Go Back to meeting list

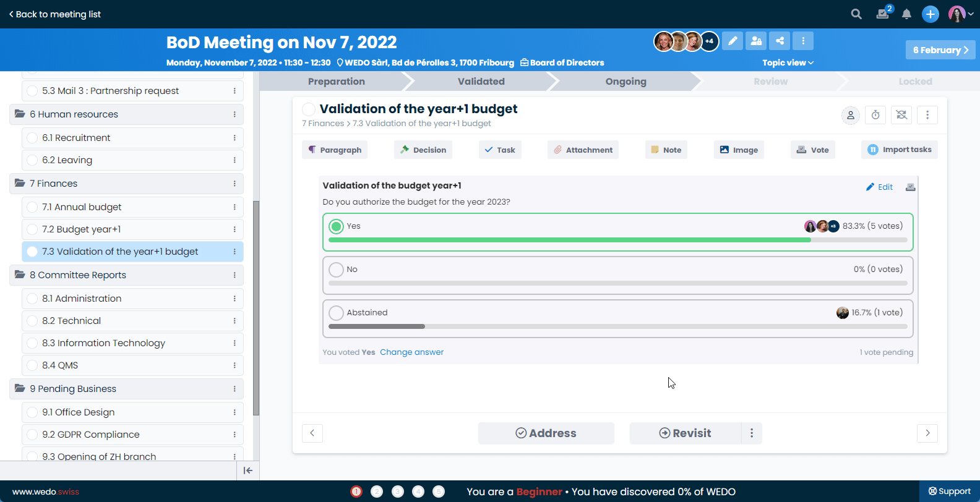55,14
